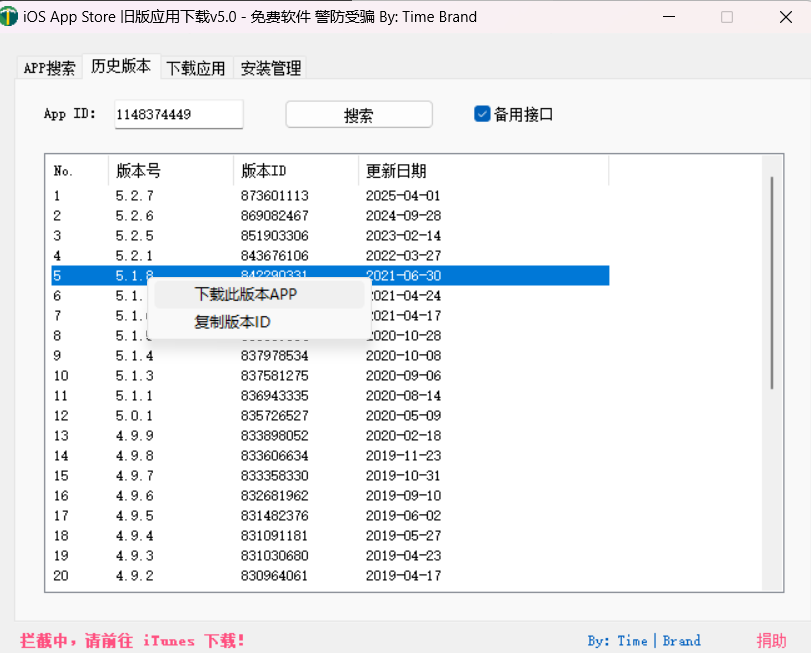Click version number 5.2.5
This screenshot has height=653, width=811.
pyautogui.click(x=134, y=236)
